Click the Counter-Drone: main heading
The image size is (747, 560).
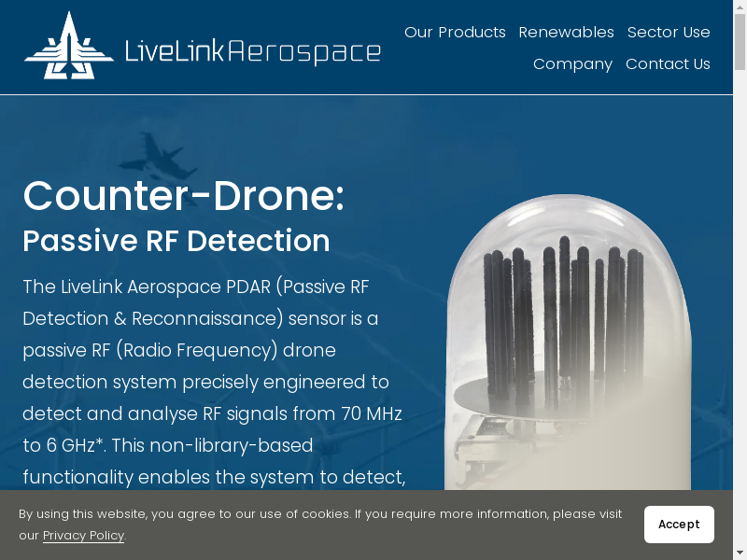pyautogui.click(x=183, y=196)
